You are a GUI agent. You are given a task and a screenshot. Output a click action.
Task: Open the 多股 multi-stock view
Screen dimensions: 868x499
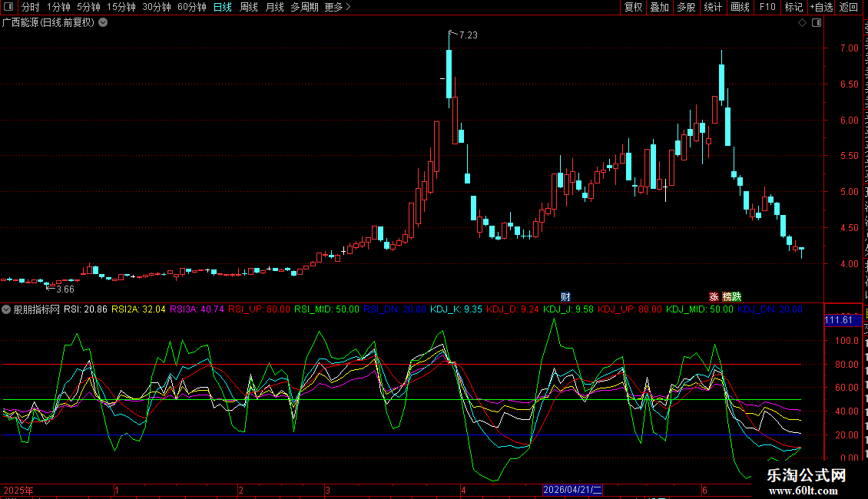pos(686,7)
